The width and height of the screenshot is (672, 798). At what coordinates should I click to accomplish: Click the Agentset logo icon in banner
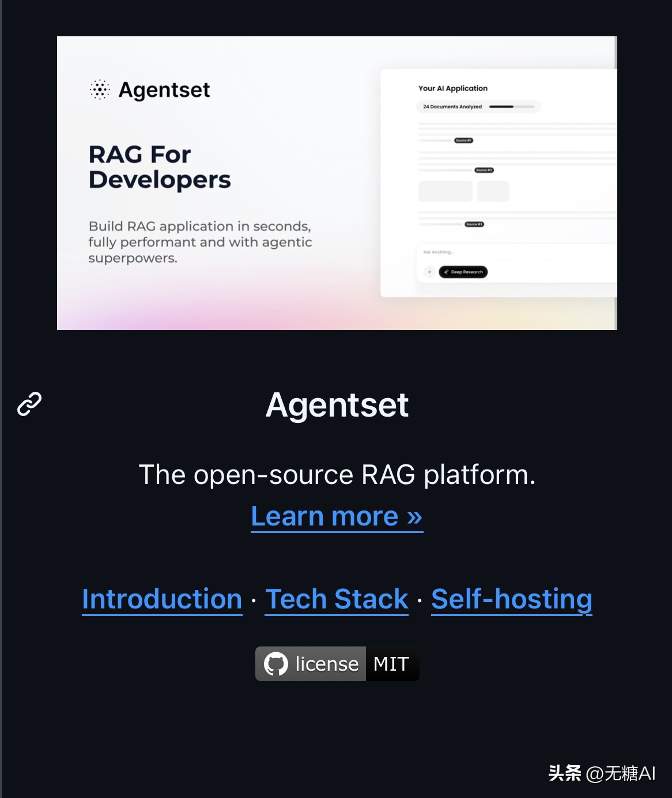[100, 89]
